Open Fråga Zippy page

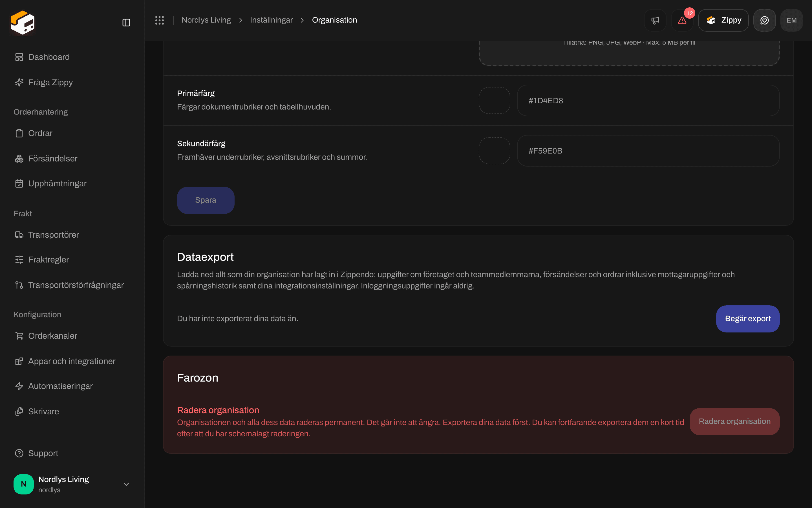tap(72, 82)
